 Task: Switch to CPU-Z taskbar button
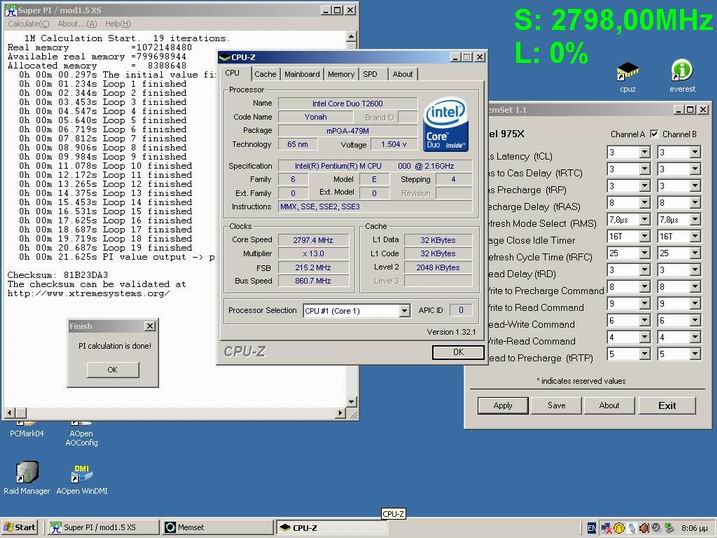[x=332, y=527]
